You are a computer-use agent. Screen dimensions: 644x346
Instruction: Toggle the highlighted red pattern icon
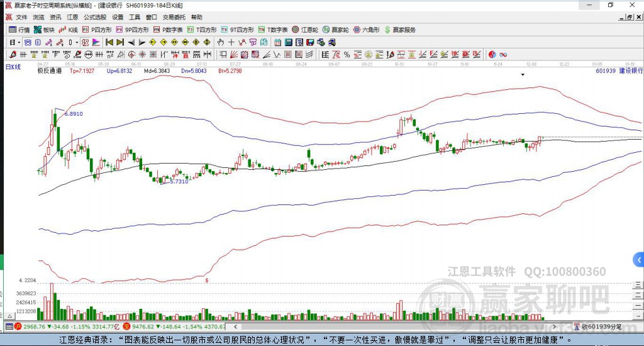pos(85,42)
